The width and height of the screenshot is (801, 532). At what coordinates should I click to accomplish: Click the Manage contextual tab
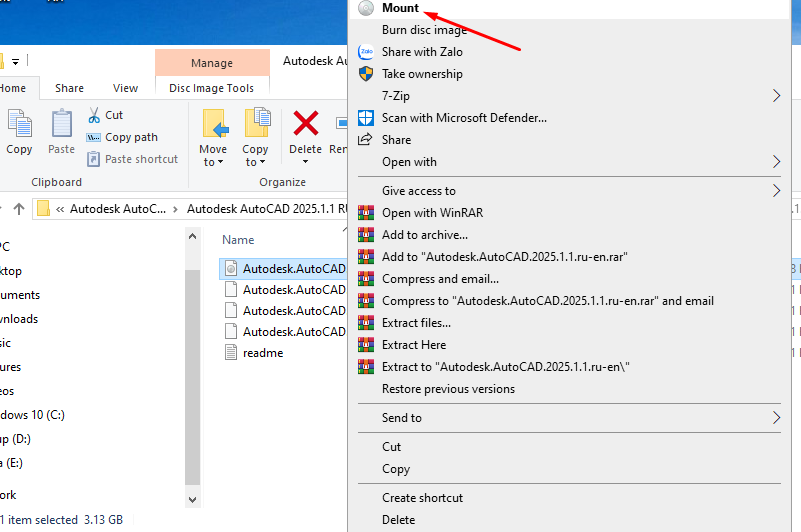point(212,63)
